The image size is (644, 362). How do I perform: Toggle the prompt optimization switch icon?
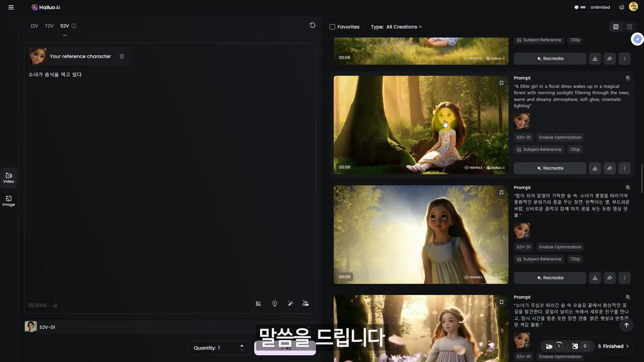[x=305, y=304]
